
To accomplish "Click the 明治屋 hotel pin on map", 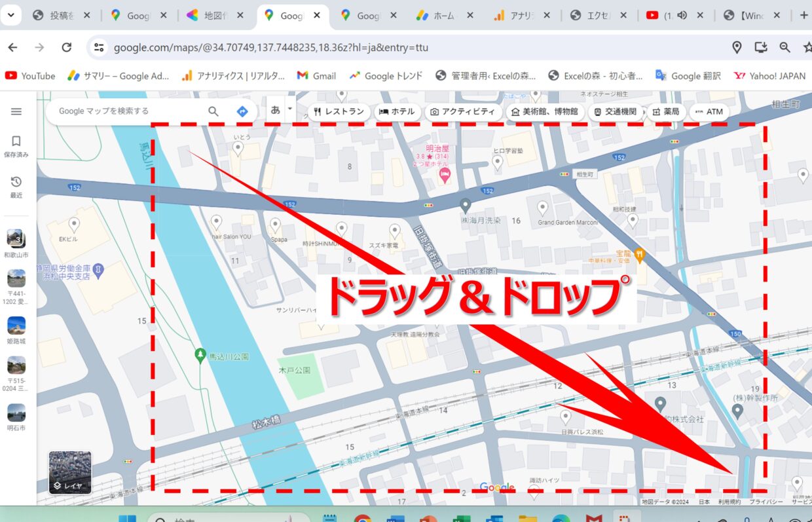I will click(445, 175).
